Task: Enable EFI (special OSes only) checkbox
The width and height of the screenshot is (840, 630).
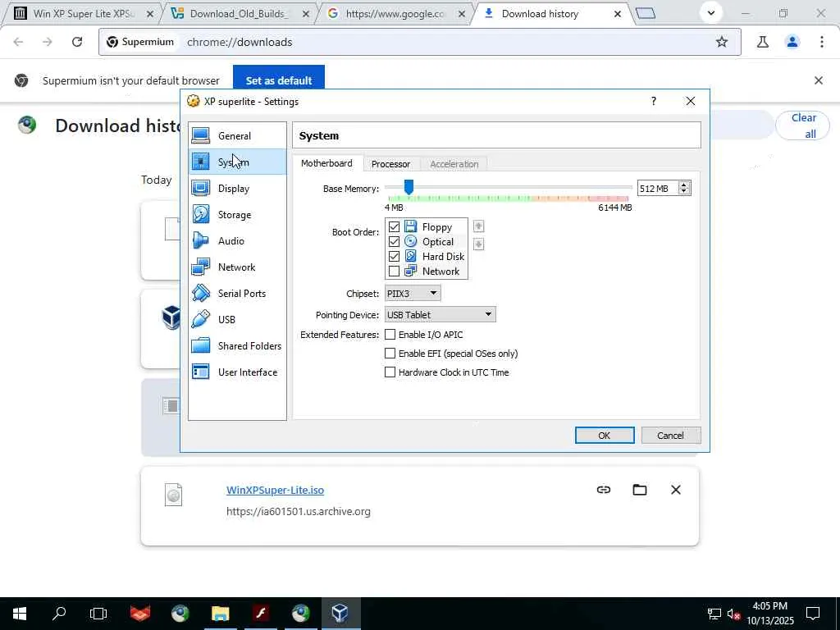Action: tap(390, 353)
